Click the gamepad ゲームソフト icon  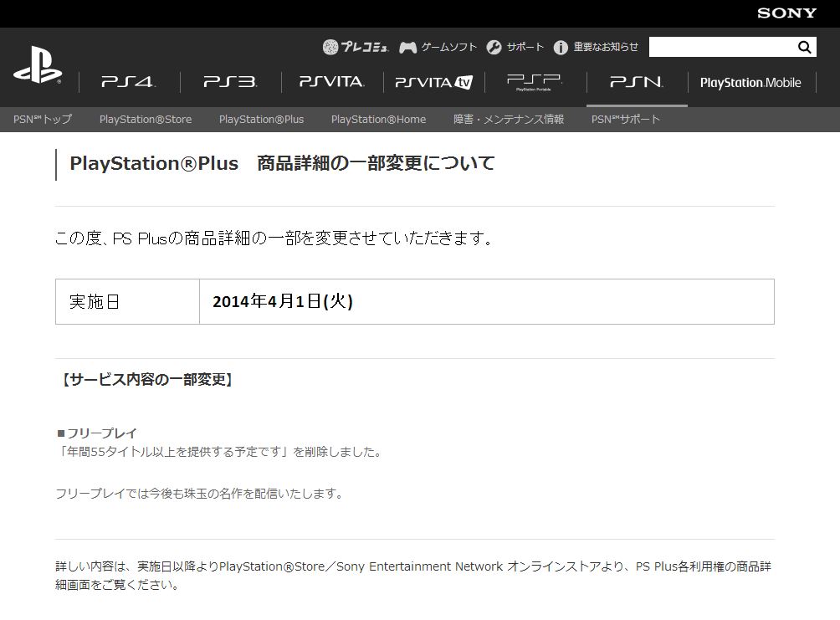click(407, 48)
